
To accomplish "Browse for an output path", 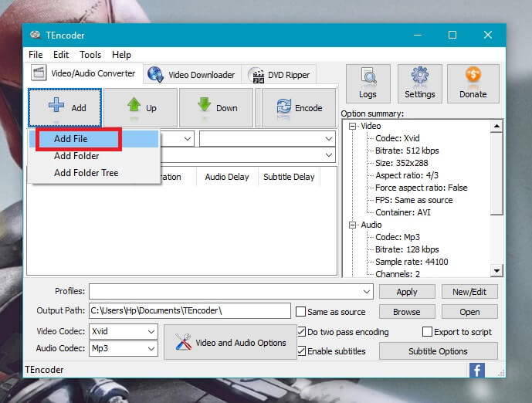I will pyautogui.click(x=407, y=312).
